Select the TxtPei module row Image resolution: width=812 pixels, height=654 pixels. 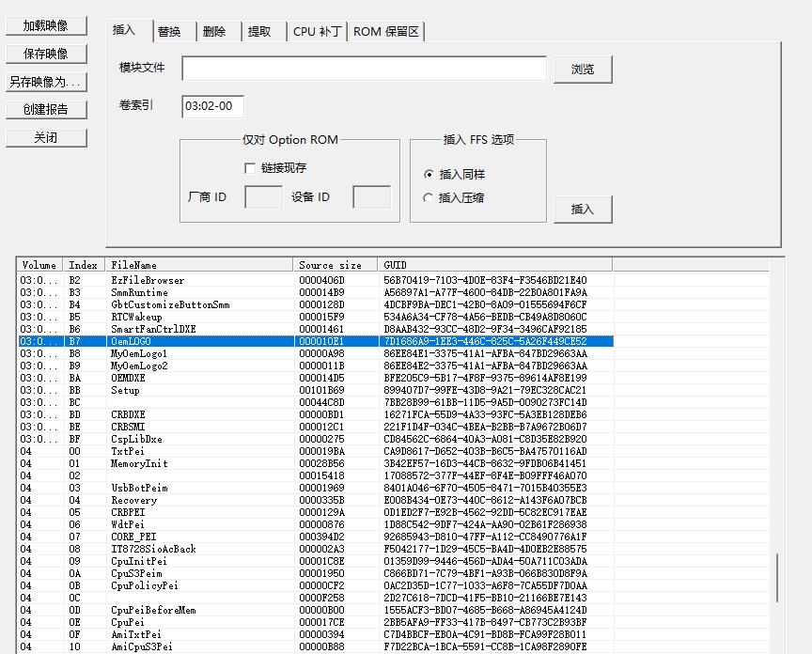tap(316, 452)
